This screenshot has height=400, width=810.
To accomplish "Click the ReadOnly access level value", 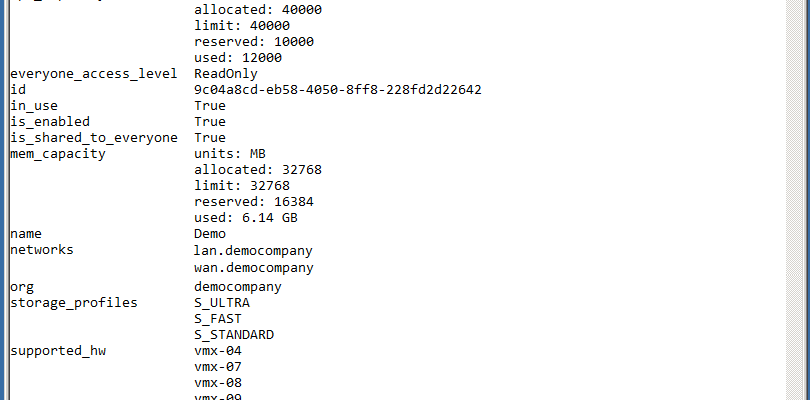I will pyautogui.click(x=225, y=74).
